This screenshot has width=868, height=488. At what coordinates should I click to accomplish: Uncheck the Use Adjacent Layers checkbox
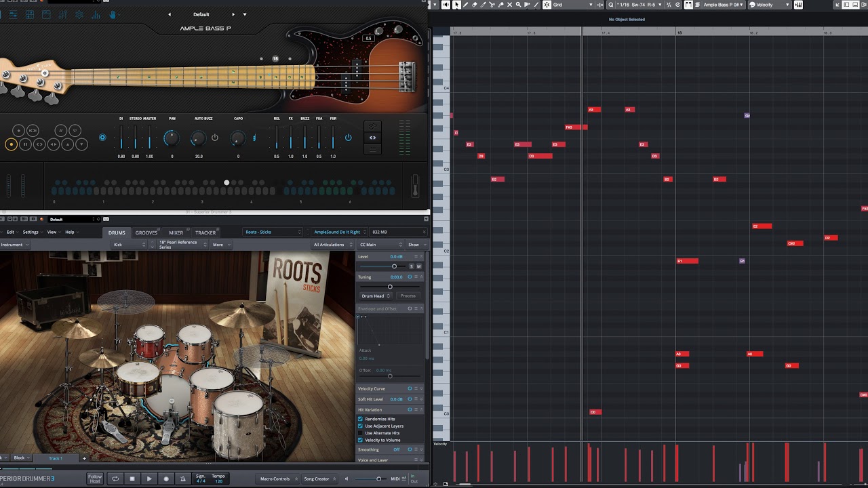tap(361, 426)
